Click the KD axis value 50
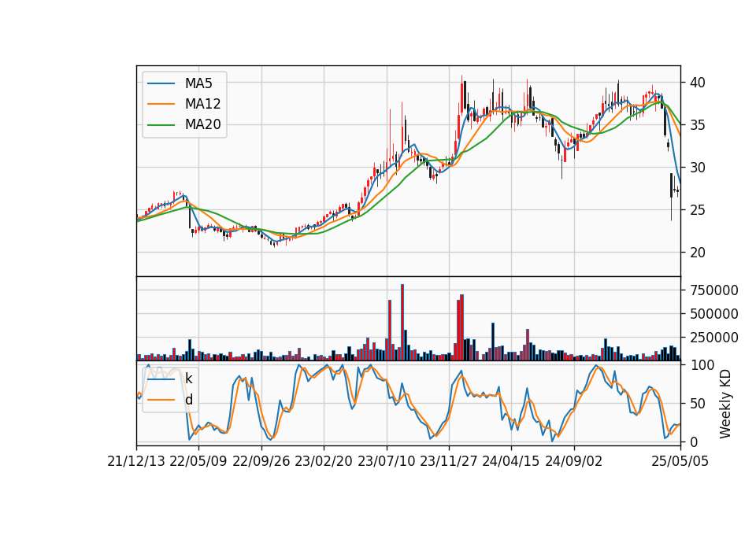 click(x=697, y=403)
